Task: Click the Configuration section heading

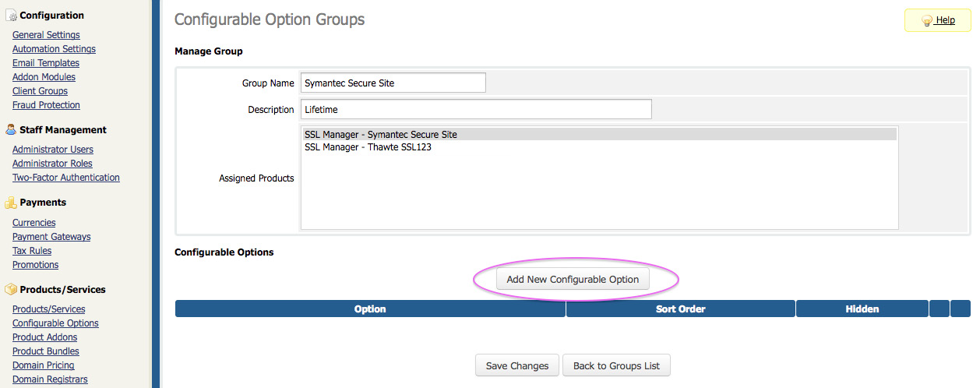Action: pyautogui.click(x=51, y=16)
